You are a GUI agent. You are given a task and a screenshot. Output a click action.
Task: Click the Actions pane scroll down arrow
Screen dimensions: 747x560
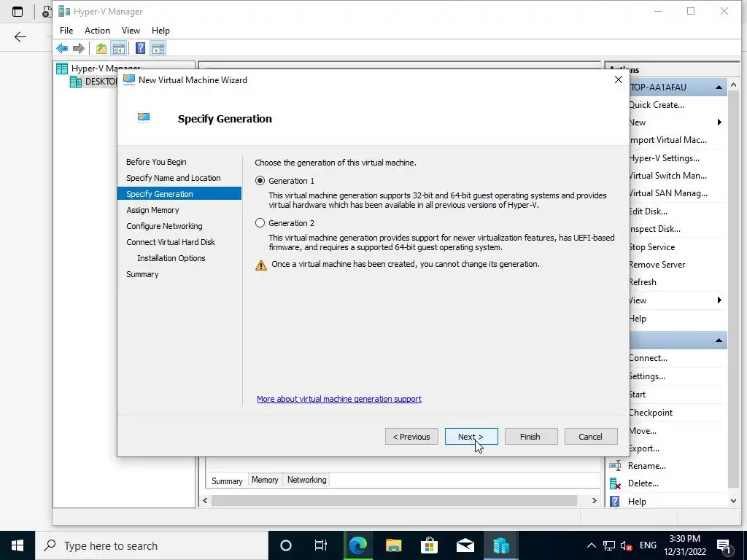coord(733,501)
